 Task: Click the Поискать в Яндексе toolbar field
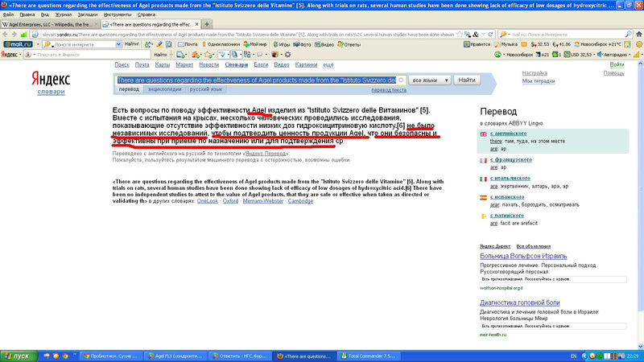pyautogui.click(x=86, y=54)
